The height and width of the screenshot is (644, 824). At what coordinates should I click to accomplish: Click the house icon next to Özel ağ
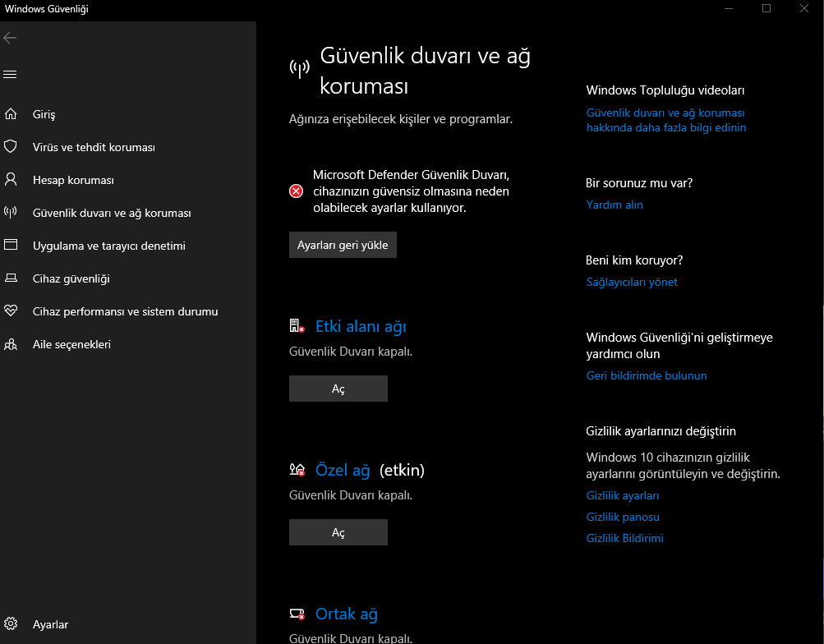click(297, 469)
